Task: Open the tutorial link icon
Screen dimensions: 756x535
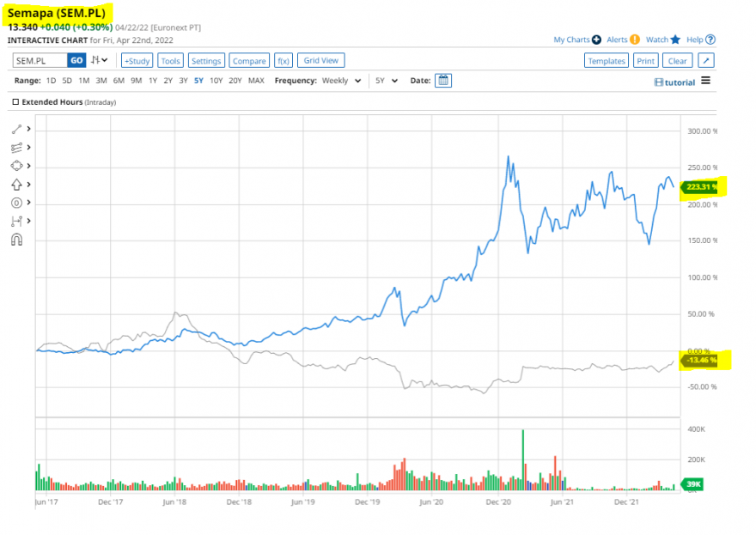Action: pos(659,82)
